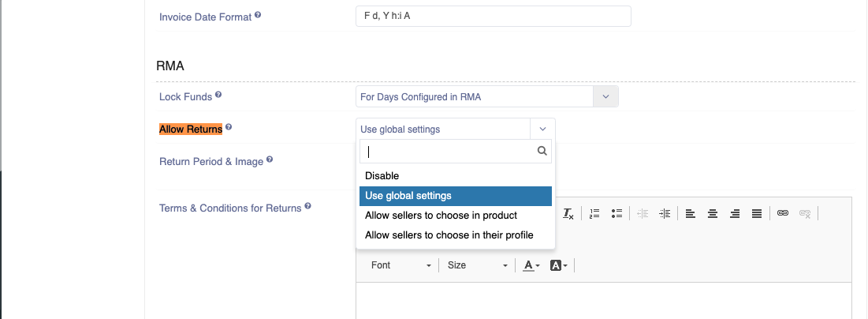
Task: Open the Lock Funds dropdown
Action: (x=487, y=97)
